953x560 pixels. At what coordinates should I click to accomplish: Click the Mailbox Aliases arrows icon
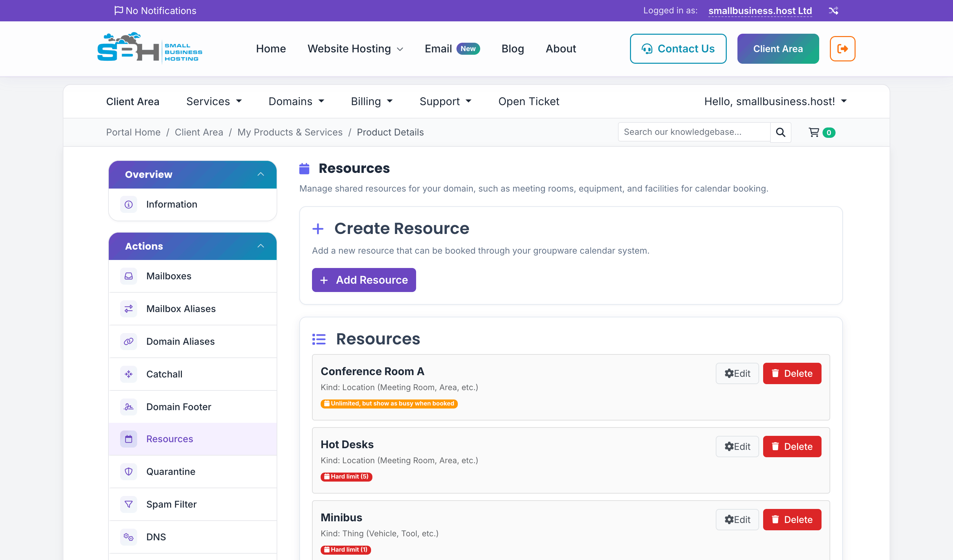128,309
